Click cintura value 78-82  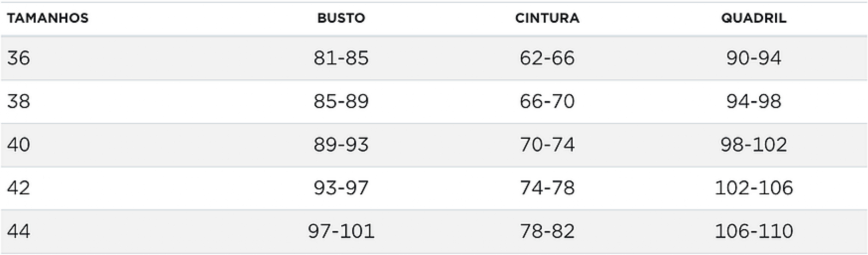tap(547, 231)
